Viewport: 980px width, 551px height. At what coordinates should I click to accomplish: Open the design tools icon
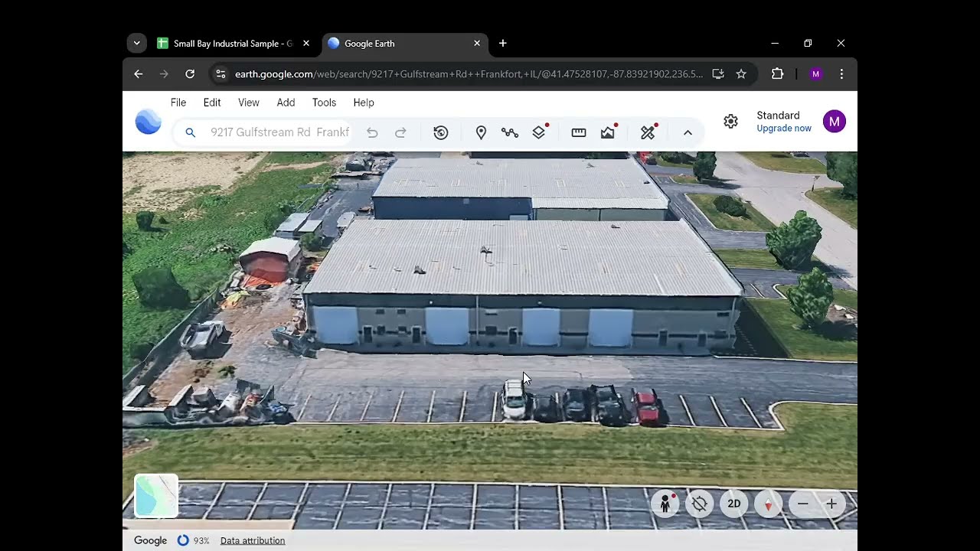pyautogui.click(x=648, y=132)
